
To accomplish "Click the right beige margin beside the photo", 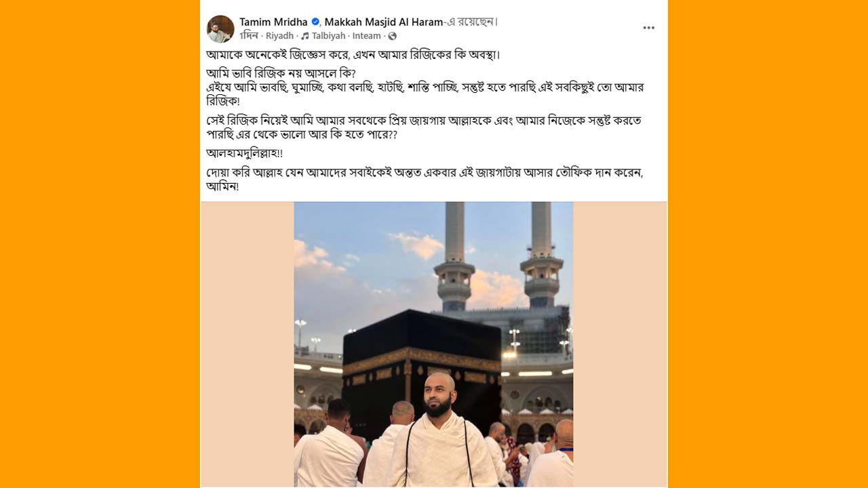I will click(x=620, y=344).
